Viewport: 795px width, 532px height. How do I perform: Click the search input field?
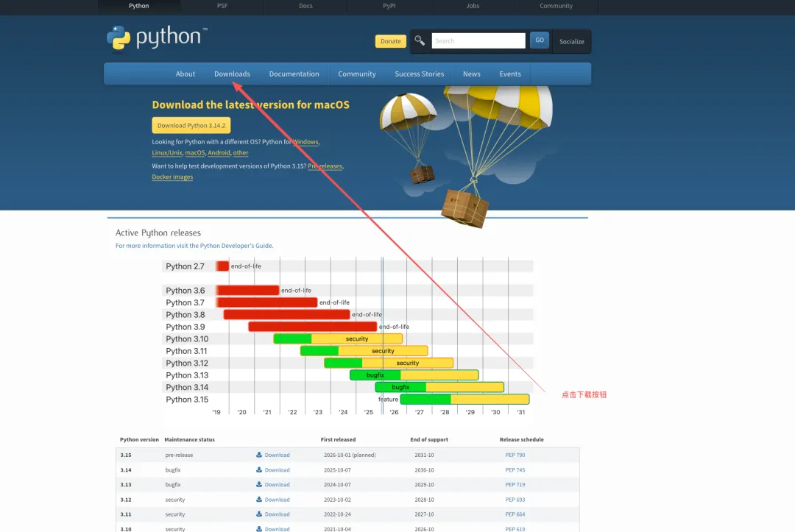(478, 40)
